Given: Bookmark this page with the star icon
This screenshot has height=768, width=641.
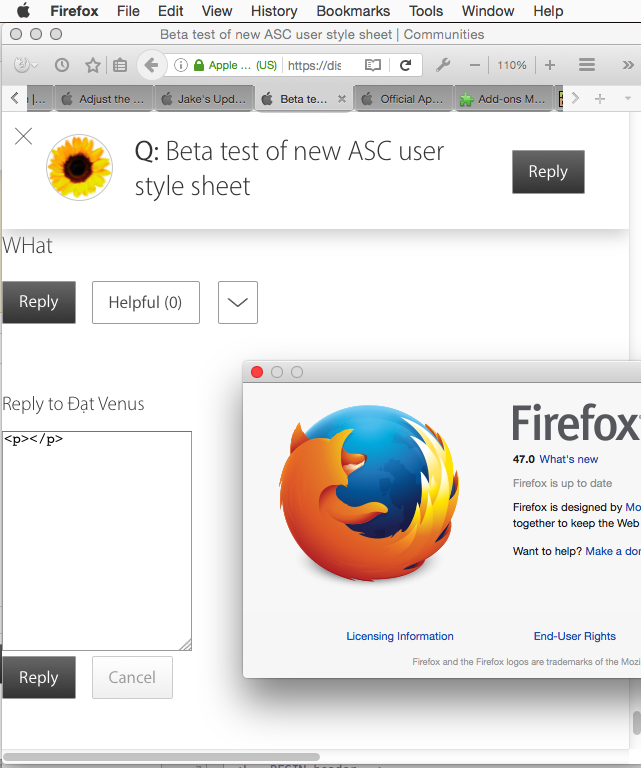Looking at the screenshot, I should 93,65.
